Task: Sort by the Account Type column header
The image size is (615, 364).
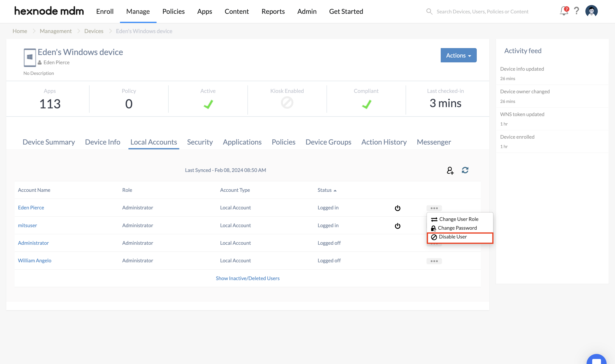Action: (x=235, y=190)
